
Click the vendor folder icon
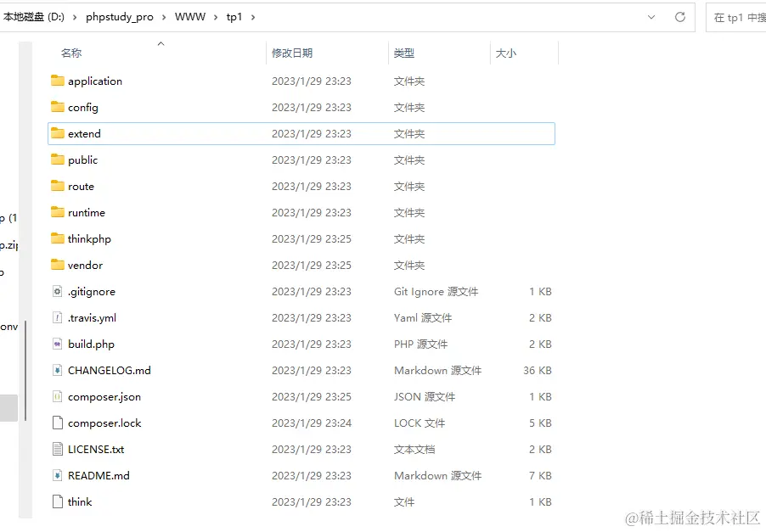58,265
